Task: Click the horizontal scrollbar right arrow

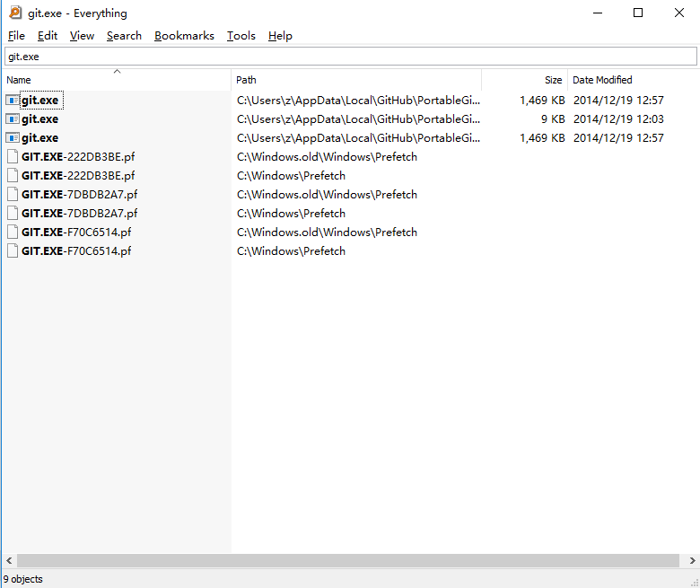Action: click(x=692, y=560)
